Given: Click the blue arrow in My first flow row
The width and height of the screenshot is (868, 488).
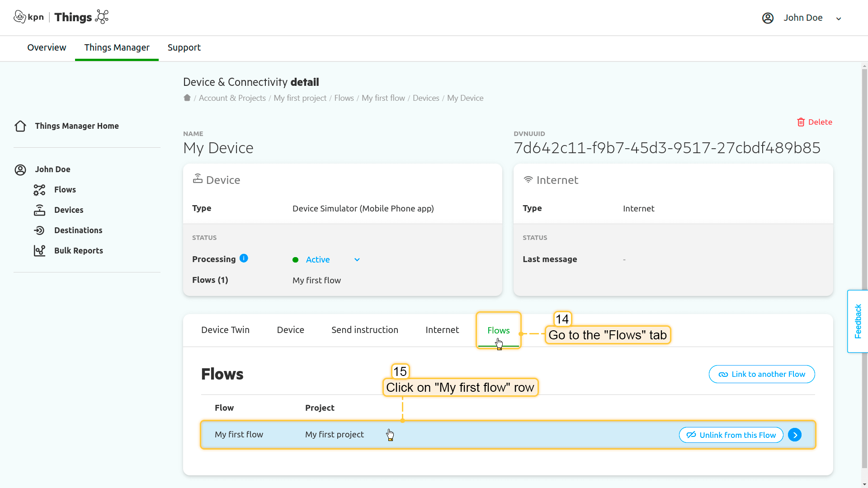Looking at the screenshot, I should coord(794,435).
